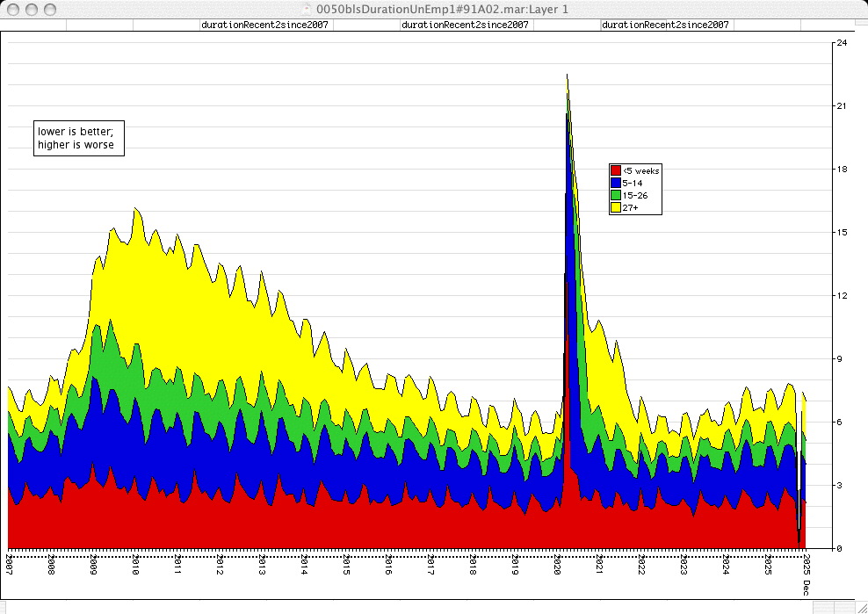The width and height of the screenshot is (868, 614).
Task: Click the '<5 weeks' legend text label
Action: coord(640,170)
